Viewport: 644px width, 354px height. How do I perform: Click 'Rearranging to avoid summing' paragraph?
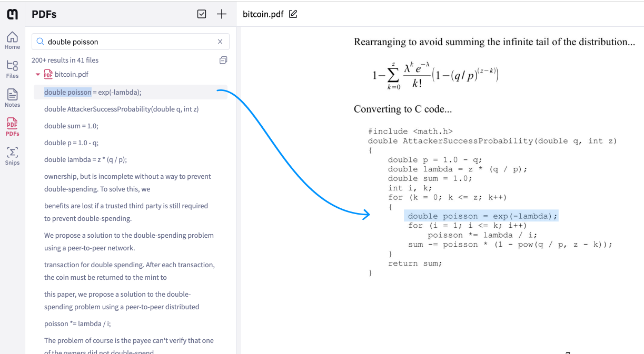494,42
